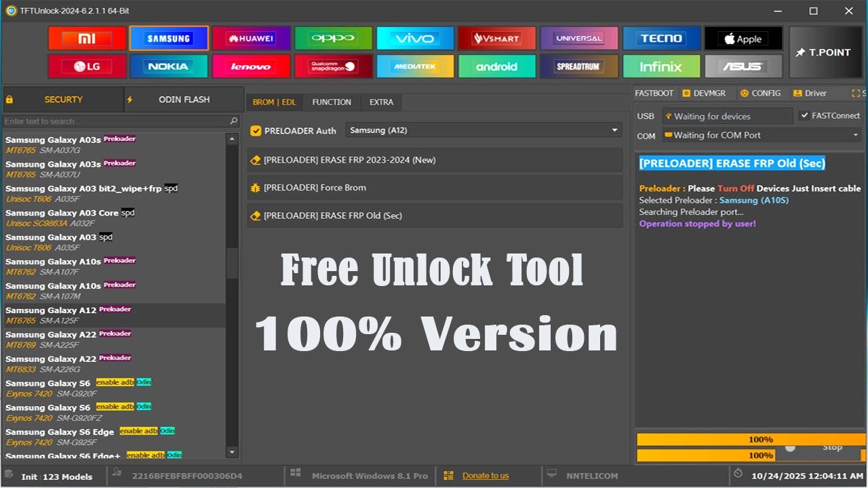This screenshot has height=488, width=868.
Task: Open the Qualcomm Snapdragon tile
Action: pos(333,66)
